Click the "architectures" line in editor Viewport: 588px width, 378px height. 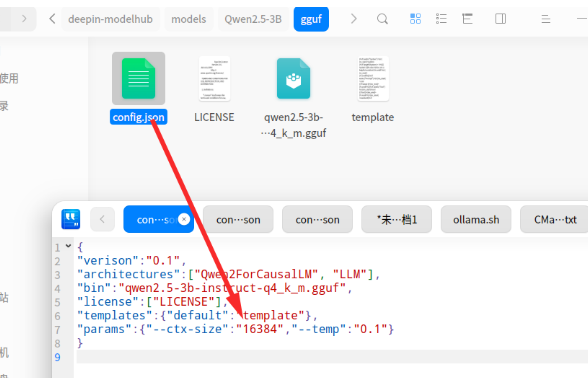[x=228, y=274]
